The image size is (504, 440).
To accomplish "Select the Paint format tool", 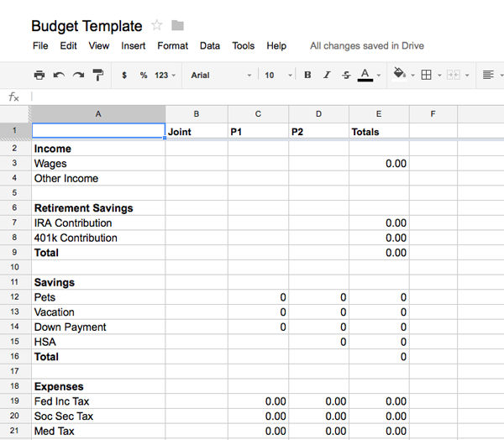I will [98, 76].
